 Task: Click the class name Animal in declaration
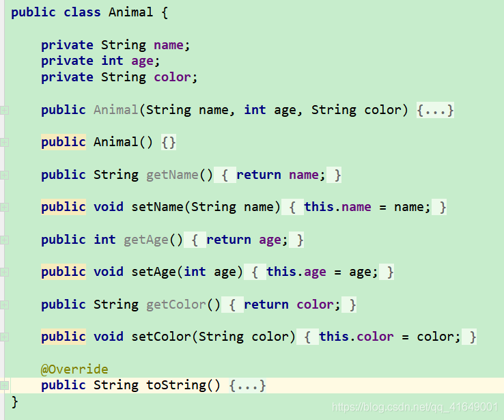[x=131, y=12]
